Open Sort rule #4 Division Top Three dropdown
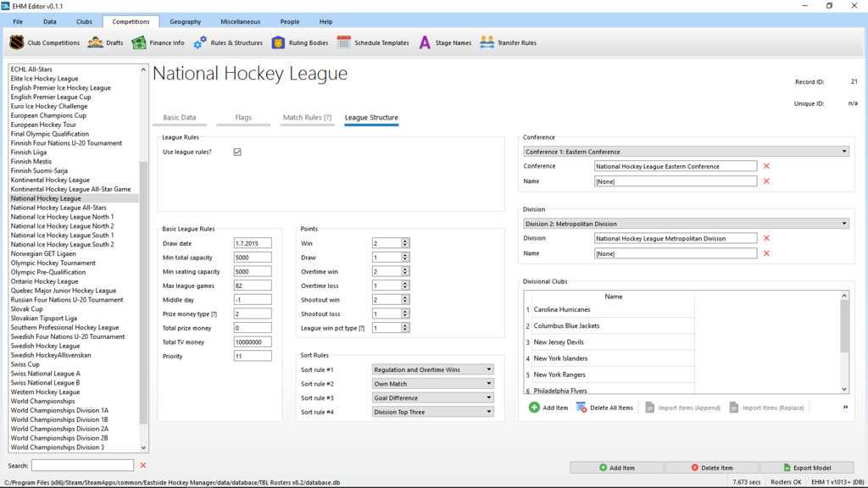 (432, 413)
